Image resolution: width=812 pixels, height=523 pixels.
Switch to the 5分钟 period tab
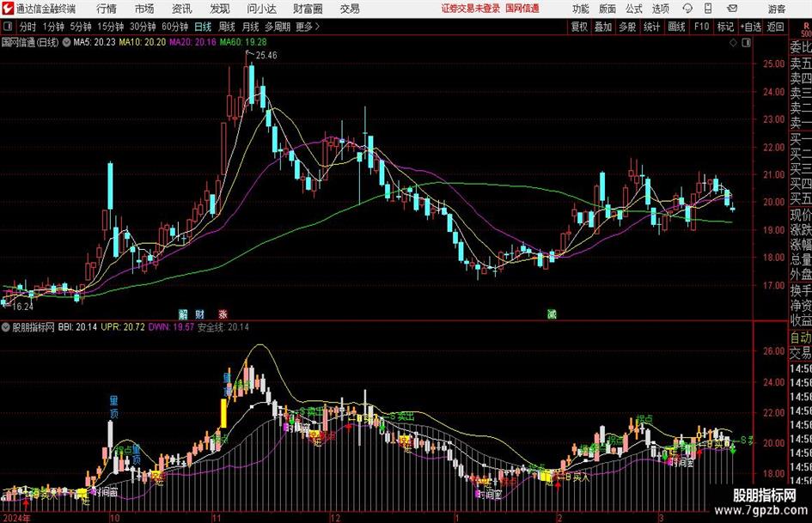tap(80, 27)
